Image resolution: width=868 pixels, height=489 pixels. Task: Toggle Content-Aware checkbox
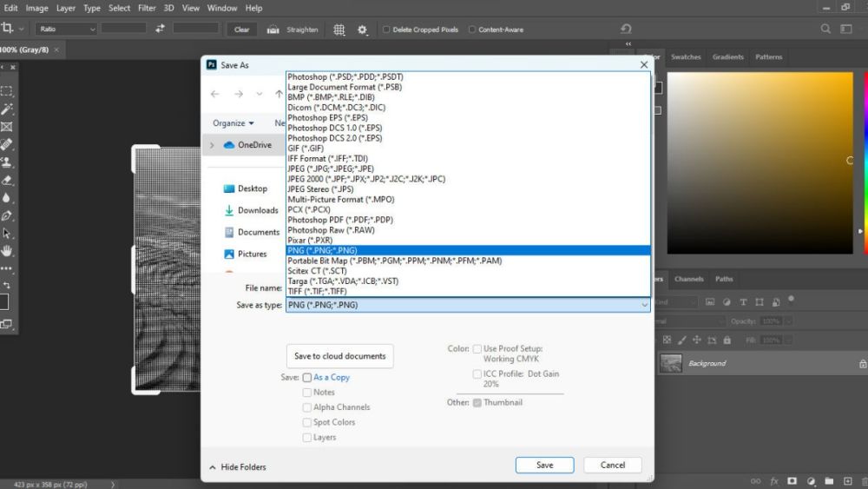click(x=472, y=30)
